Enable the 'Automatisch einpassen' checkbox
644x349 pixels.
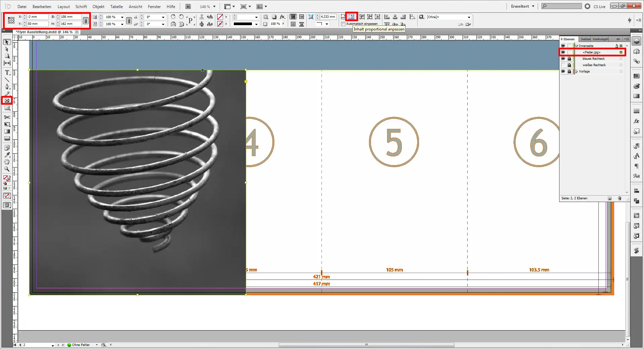[343, 24]
